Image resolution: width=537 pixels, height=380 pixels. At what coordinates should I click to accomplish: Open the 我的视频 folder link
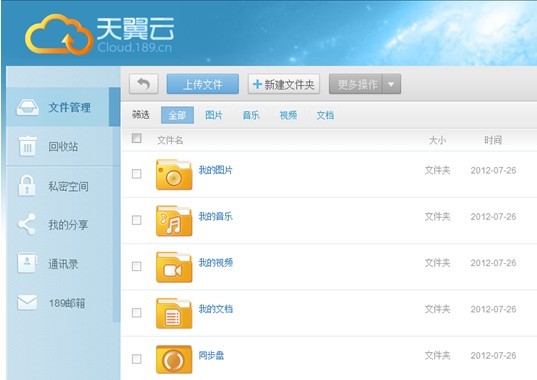click(x=216, y=263)
